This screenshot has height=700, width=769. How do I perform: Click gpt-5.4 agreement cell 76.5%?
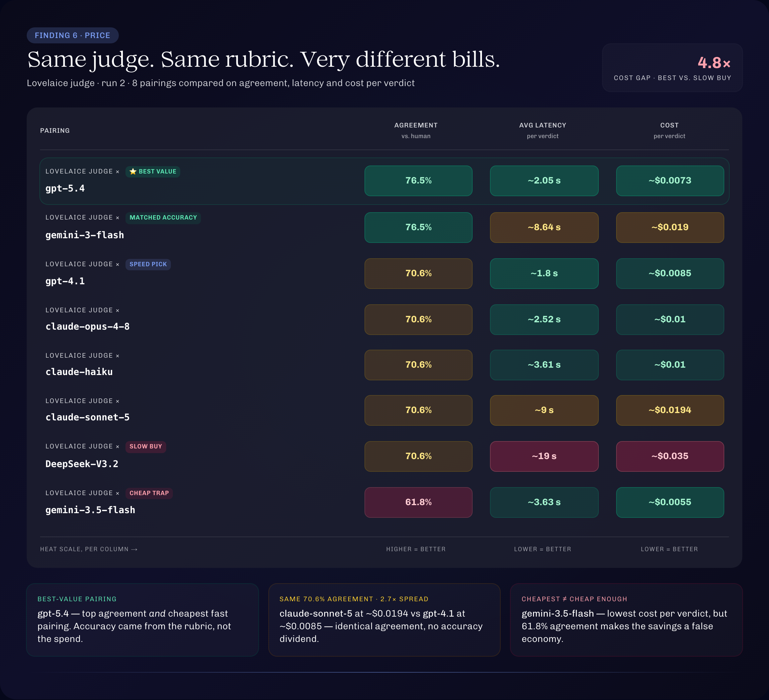pos(419,181)
